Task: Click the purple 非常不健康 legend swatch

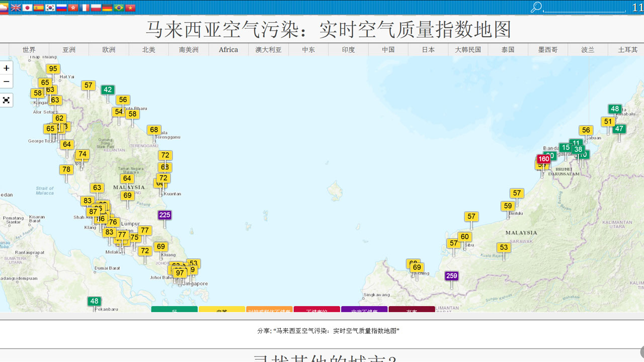Action: (x=364, y=310)
